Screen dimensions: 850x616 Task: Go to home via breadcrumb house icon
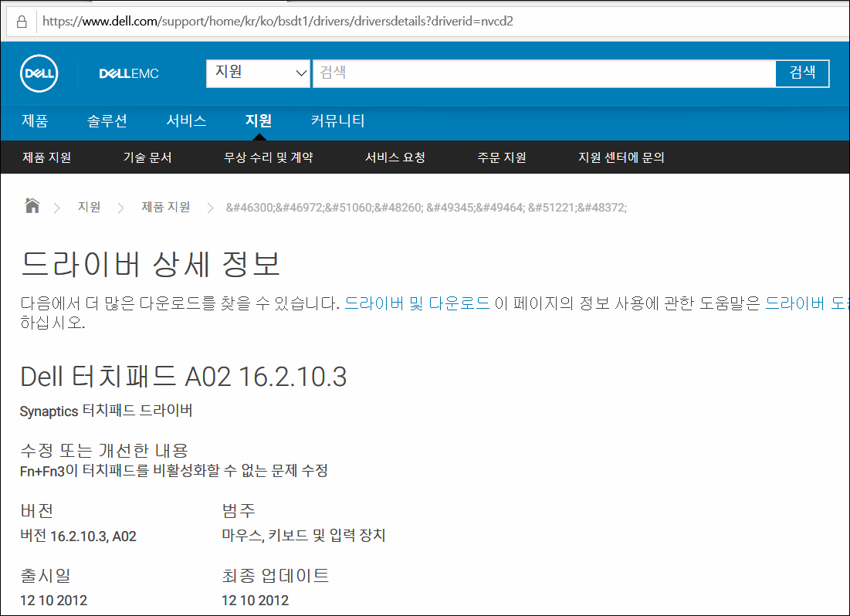click(32, 206)
